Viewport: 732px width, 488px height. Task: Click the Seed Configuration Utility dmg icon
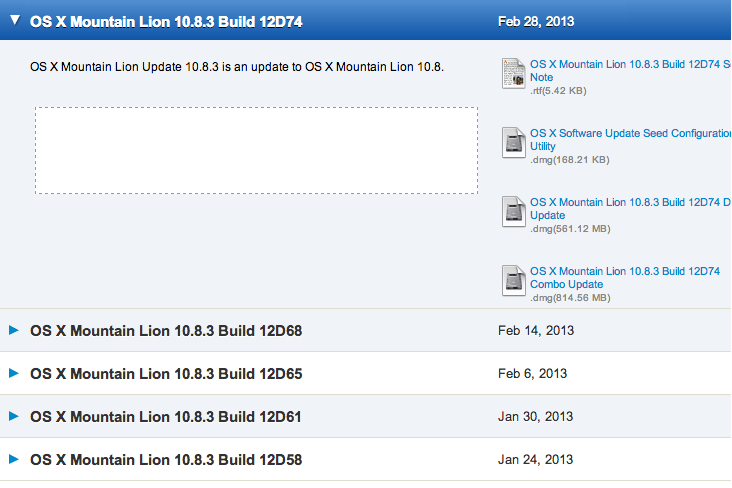coord(514,142)
